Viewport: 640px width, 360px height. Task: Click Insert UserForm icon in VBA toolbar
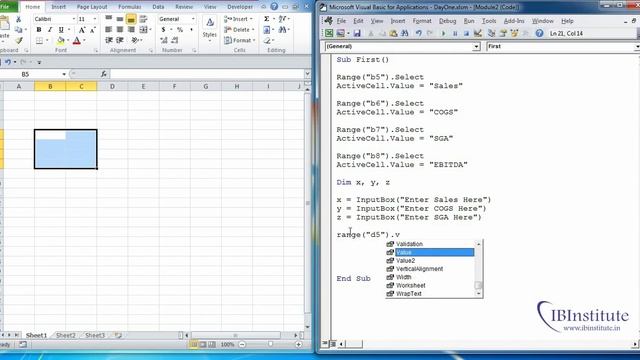(x=340, y=33)
